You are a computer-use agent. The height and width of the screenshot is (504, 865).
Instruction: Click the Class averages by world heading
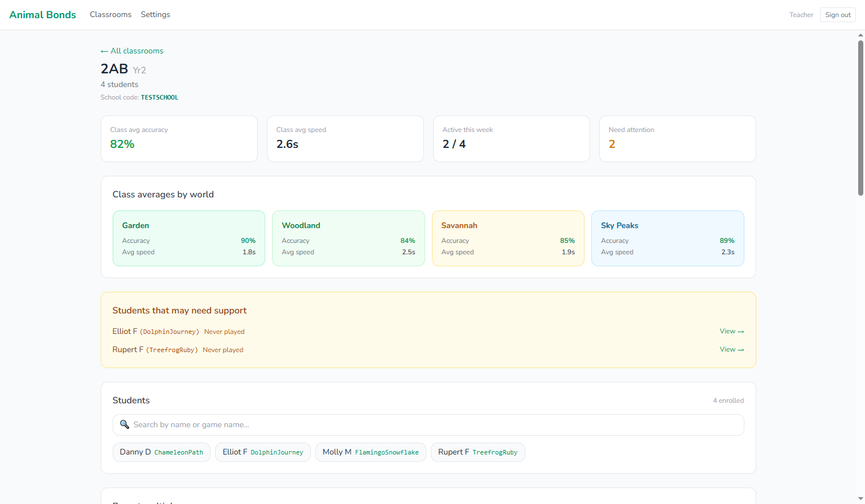[x=163, y=195]
